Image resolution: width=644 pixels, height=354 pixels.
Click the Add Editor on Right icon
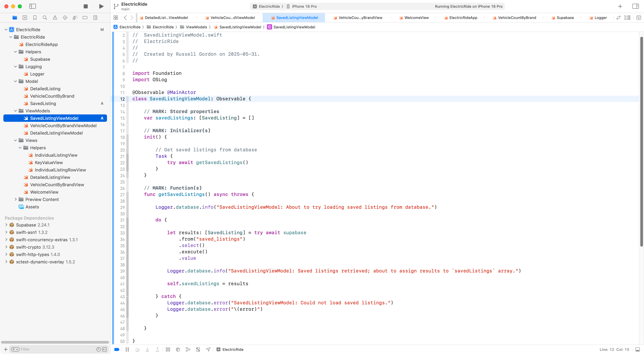pos(638,17)
